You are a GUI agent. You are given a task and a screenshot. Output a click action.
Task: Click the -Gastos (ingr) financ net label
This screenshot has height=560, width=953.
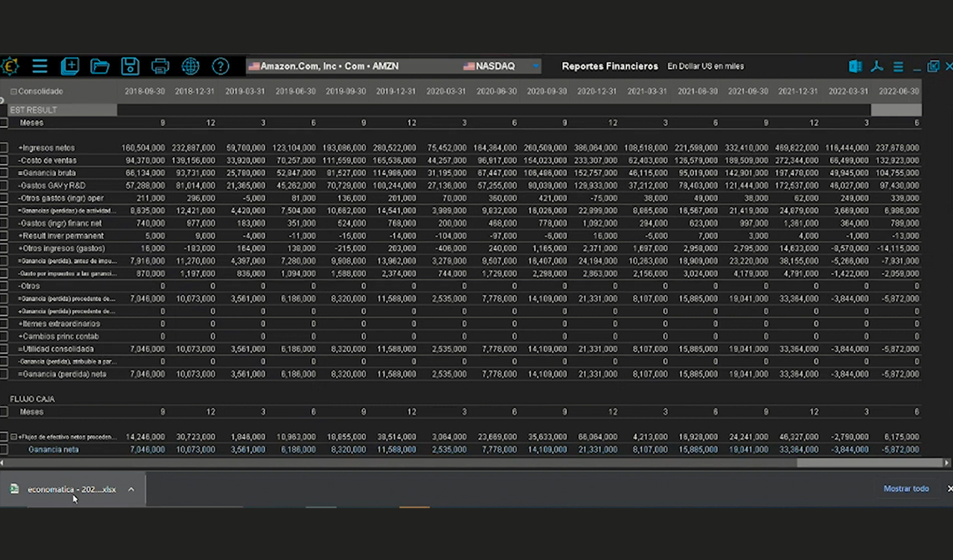pos(60,223)
